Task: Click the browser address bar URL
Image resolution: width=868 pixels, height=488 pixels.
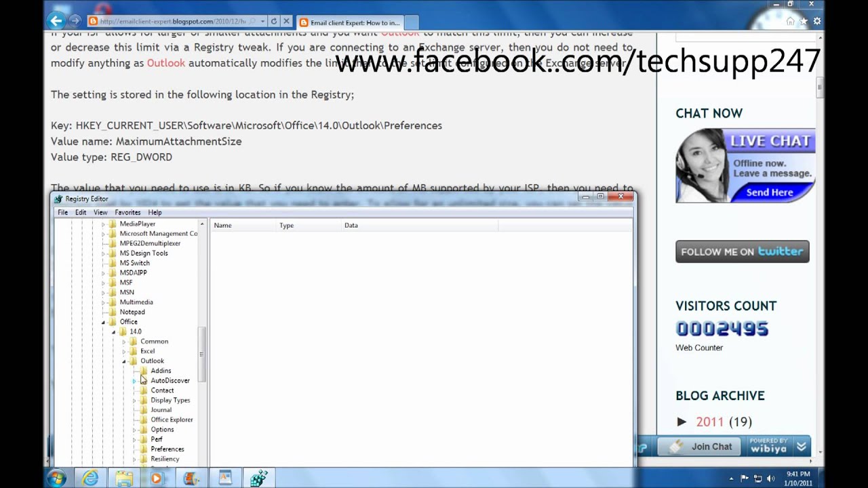Action: click(173, 22)
